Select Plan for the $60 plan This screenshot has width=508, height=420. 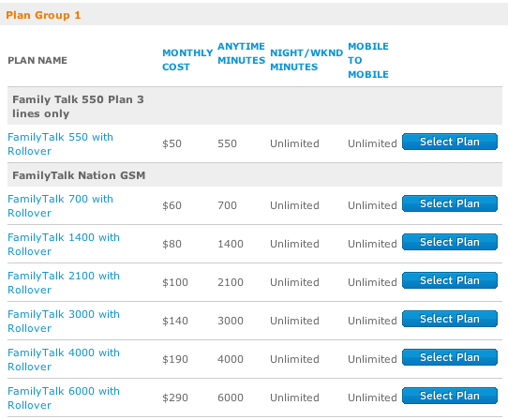(x=450, y=203)
